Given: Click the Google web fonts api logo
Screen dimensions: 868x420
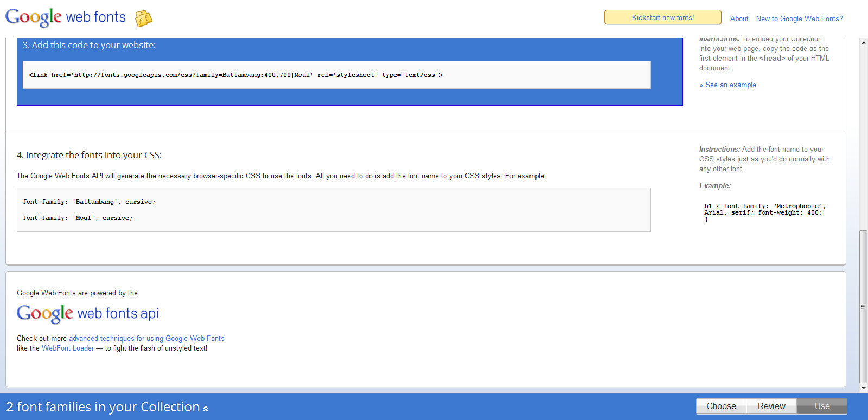Looking at the screenshot, I should coord(88,313).
